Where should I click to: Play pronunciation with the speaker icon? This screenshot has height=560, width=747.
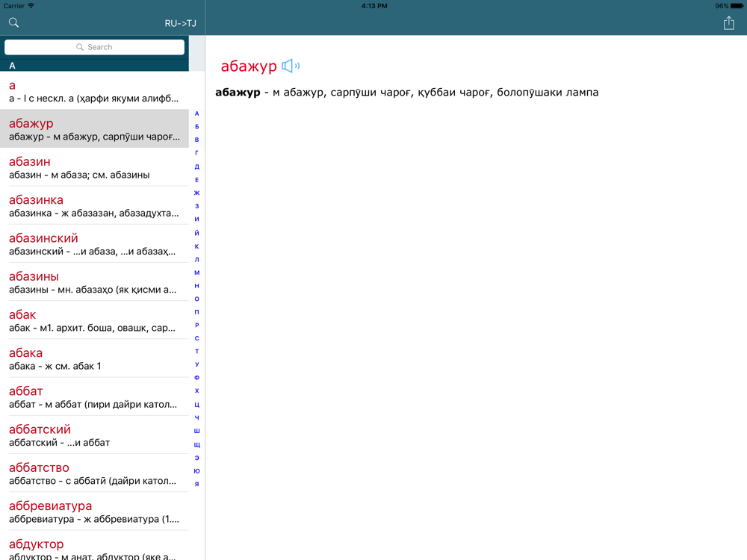point(291,66)
